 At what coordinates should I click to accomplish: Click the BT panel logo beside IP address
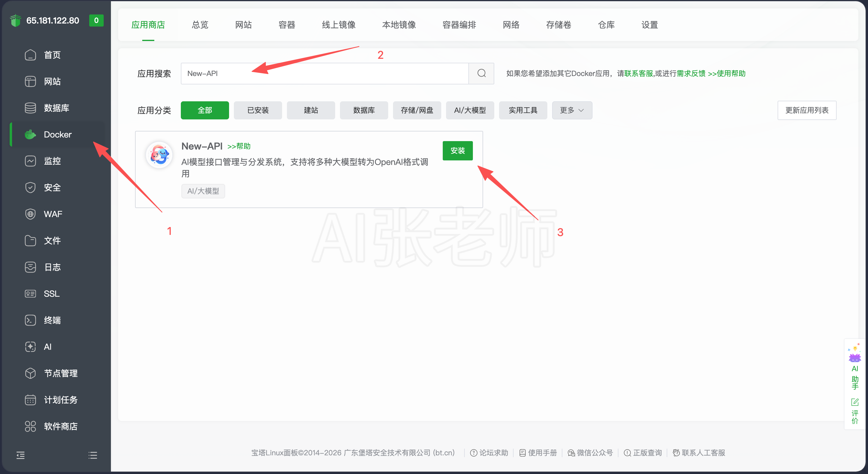click(x=15, y=21)
